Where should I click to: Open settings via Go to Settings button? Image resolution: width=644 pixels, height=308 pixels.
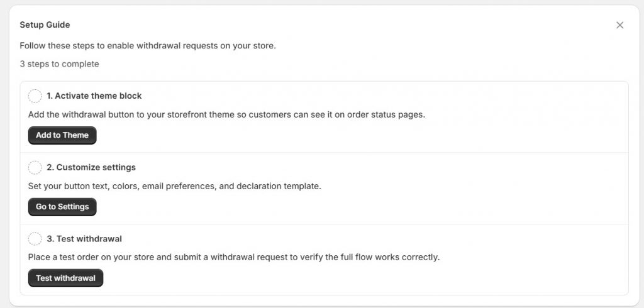(62, 207)
